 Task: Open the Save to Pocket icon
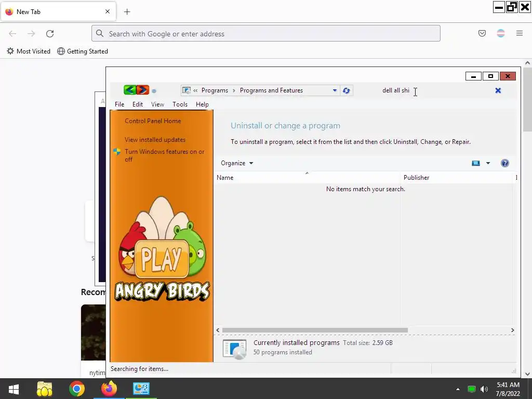click(482, 33)
